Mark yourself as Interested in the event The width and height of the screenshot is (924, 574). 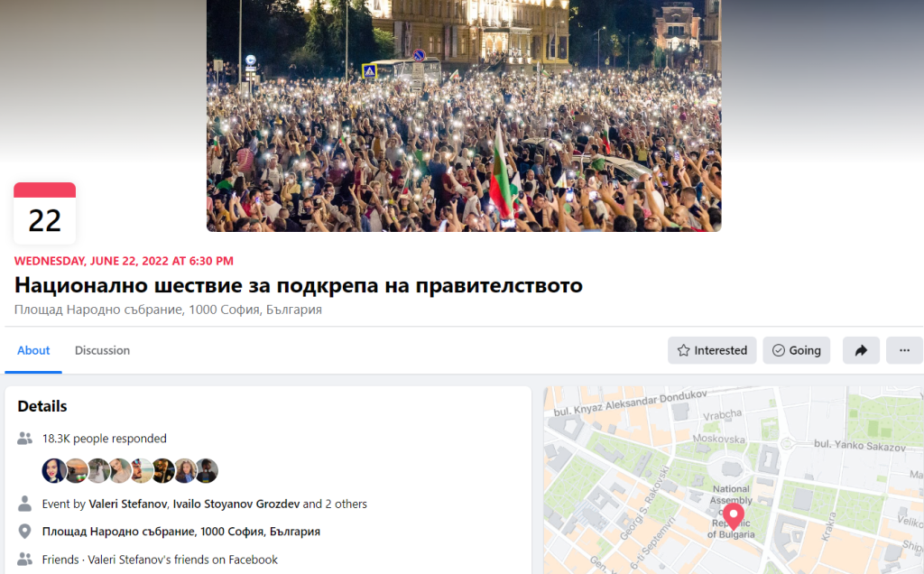(x=712, y=351)
